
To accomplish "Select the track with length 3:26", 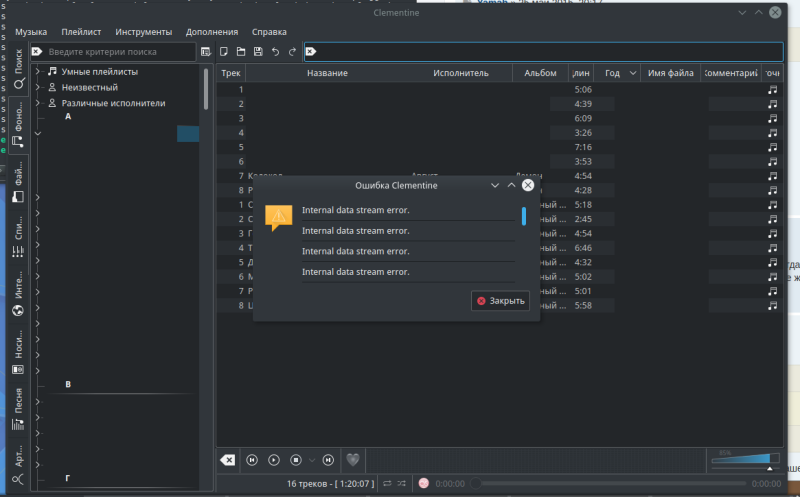I will [500, 133].
